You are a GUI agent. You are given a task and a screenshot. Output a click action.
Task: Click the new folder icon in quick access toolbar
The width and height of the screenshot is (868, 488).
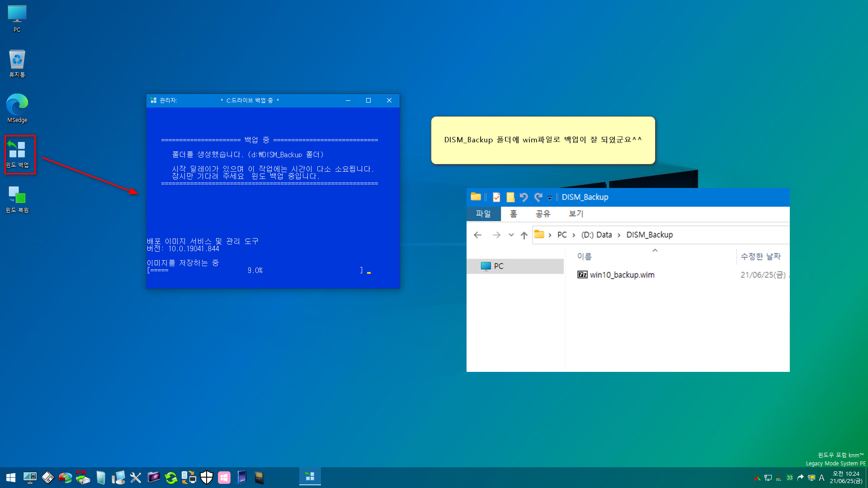click(x=510, y=197)
